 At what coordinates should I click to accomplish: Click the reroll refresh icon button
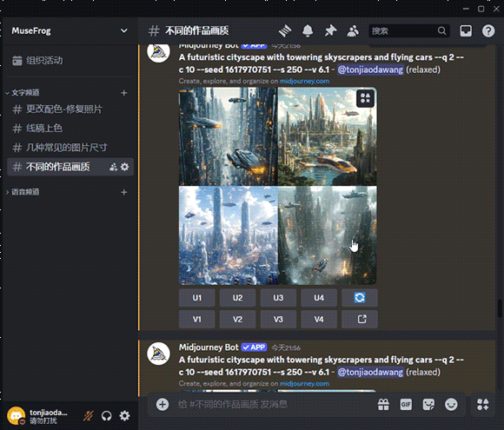point(360,298)
